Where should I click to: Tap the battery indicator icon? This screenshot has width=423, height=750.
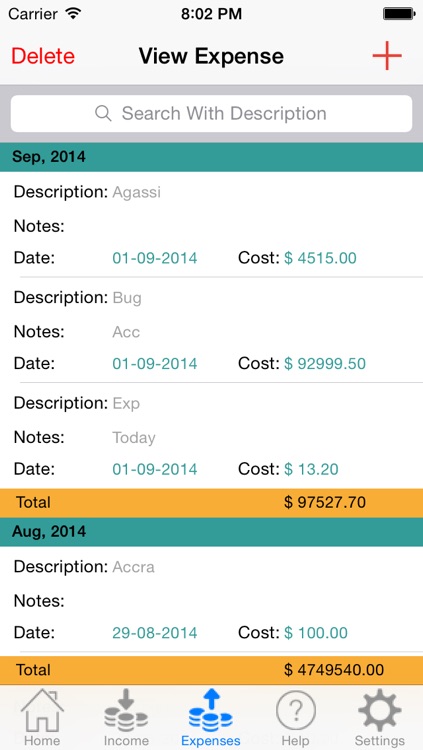(x=399, y=14)
